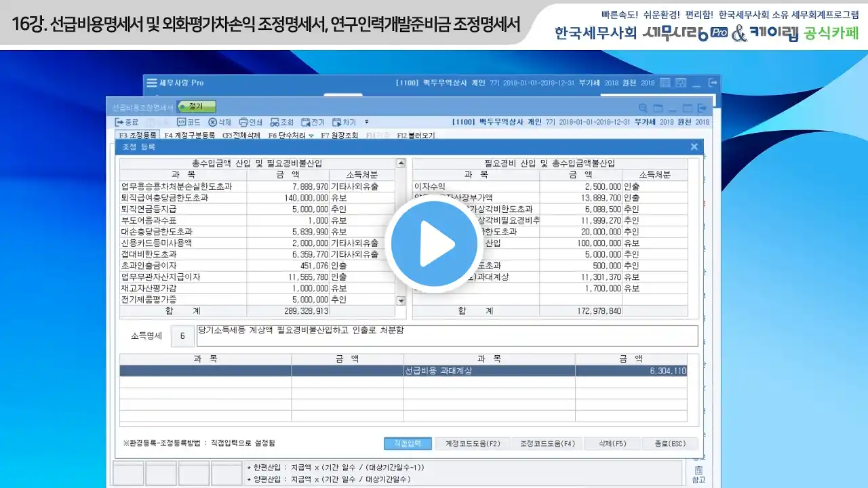The height and width of the screenshot is (488, 868).
Task: Select 퇴직급여충당금한도초과 row
Action: (x=257, y=197)
